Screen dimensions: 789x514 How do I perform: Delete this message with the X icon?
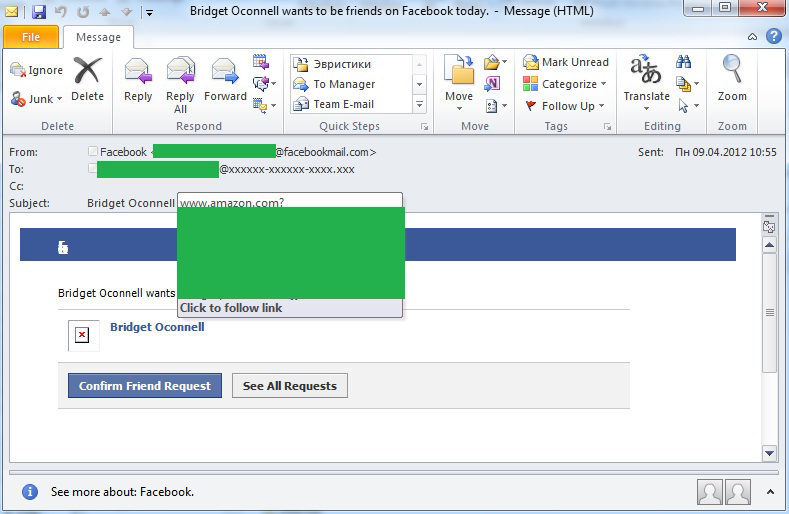[x=88, y=80]
